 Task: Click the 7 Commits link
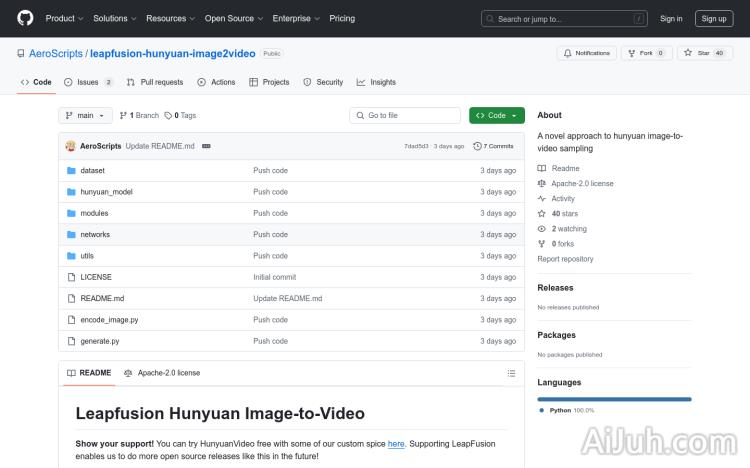click(x=493, y=146)
